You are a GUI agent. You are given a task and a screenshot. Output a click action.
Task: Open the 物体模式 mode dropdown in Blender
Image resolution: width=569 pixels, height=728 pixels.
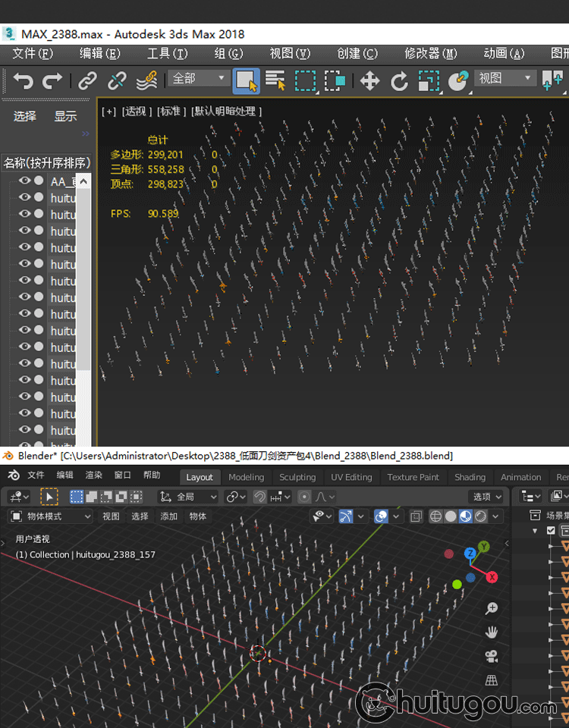(x=51, y=516)
